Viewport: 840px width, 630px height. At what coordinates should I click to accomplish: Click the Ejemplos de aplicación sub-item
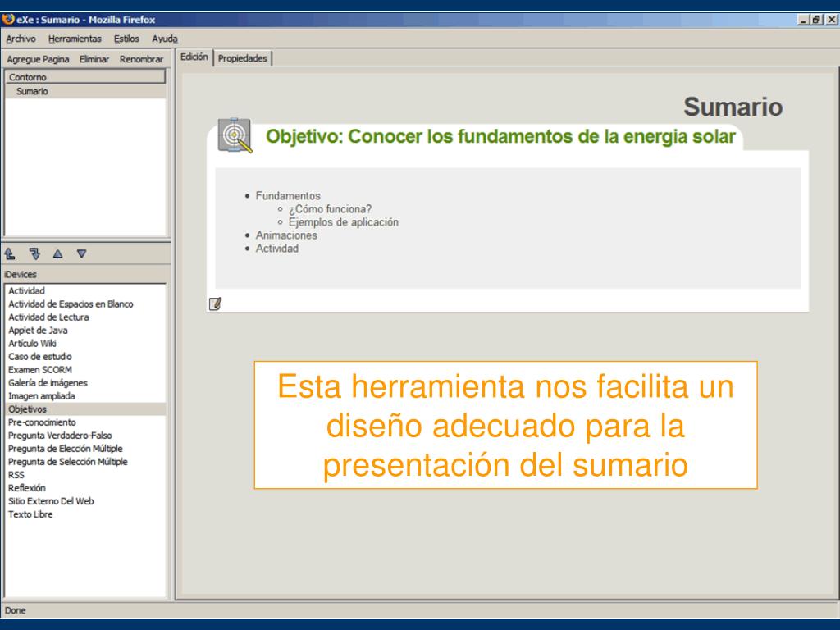tap(344, 221)
